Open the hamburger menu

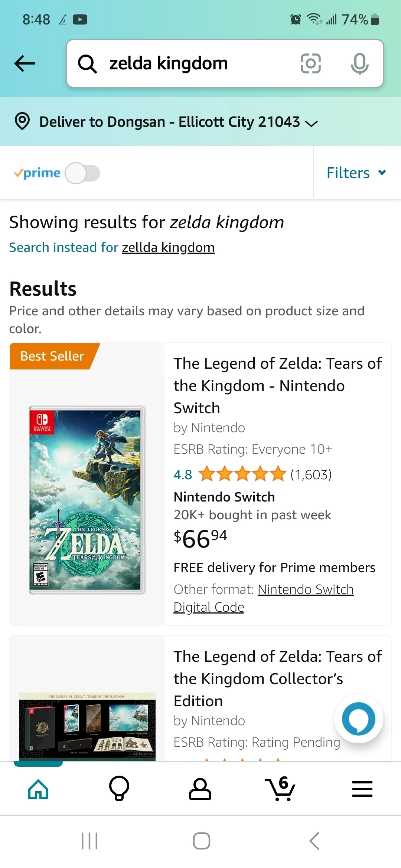click(362, 789)
